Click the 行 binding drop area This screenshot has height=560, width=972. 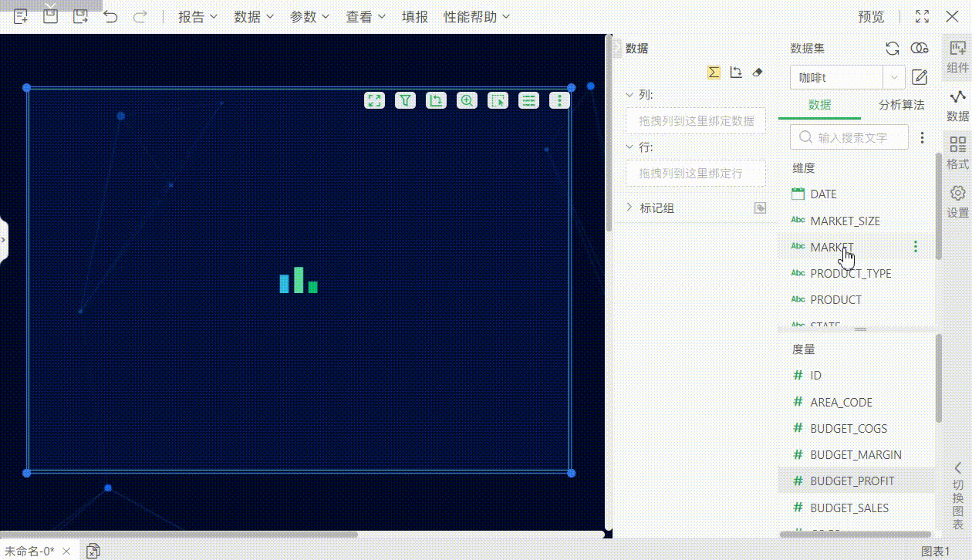[x=696, y=173]
